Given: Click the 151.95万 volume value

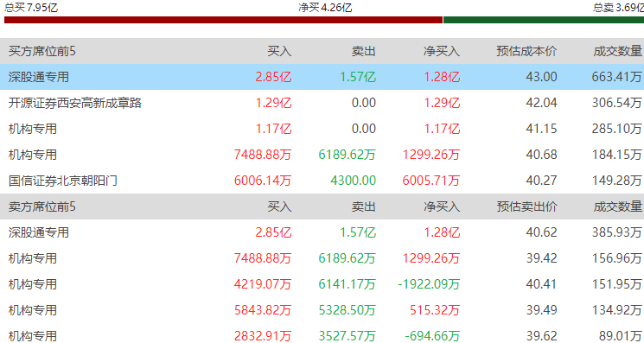Looking at the screenshot, I should click(617, 284).
